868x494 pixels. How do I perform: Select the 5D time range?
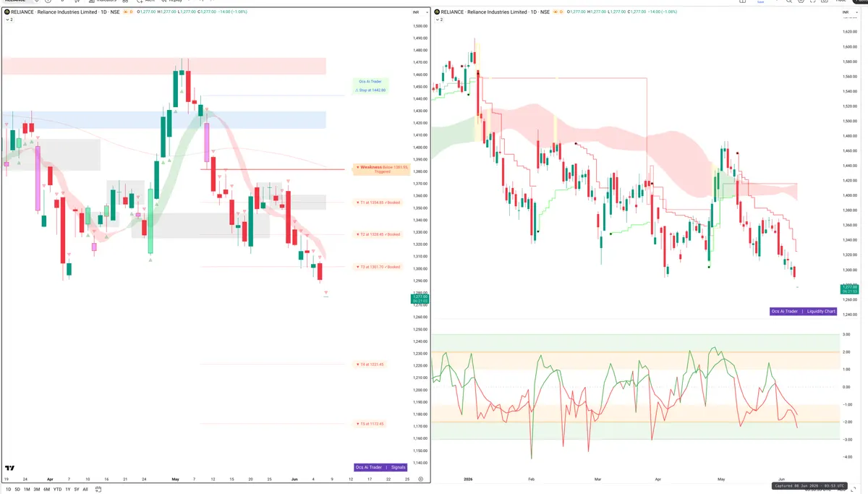pos(17,490)
